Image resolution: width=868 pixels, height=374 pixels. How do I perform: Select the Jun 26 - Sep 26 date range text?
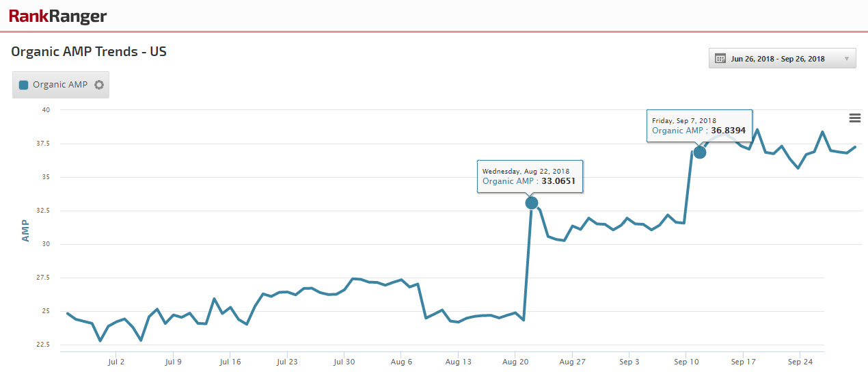pyautogui.click(x=778, y=59)
